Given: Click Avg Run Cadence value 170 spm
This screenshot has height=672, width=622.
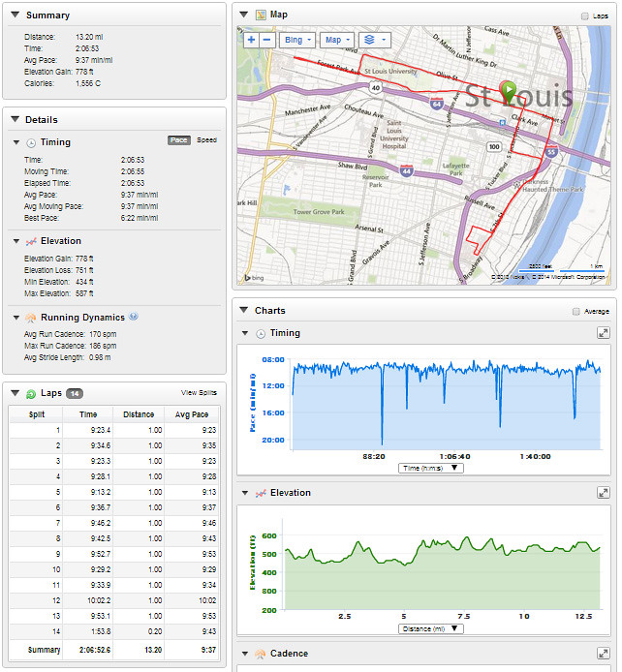Looking at the screenshot, I should pyautogui.click(x=103, y=334).
